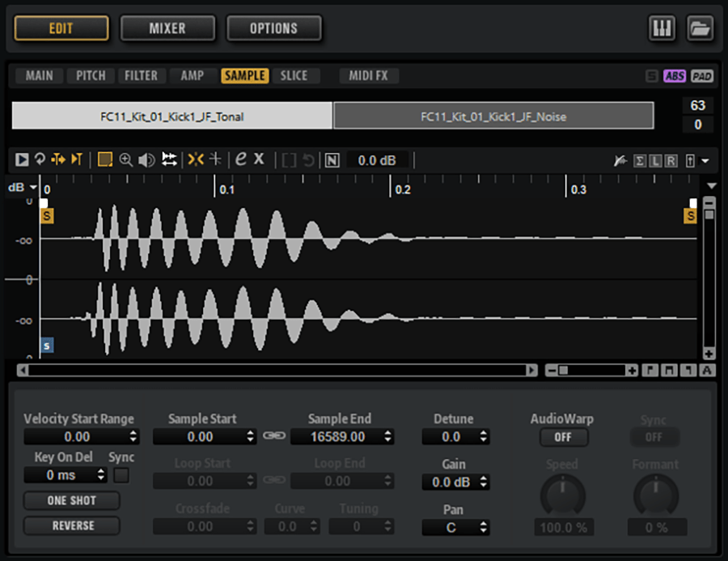The image size is (728, 561).
Task: Toggle the left channel L button
Action: [x=655, y=161]
